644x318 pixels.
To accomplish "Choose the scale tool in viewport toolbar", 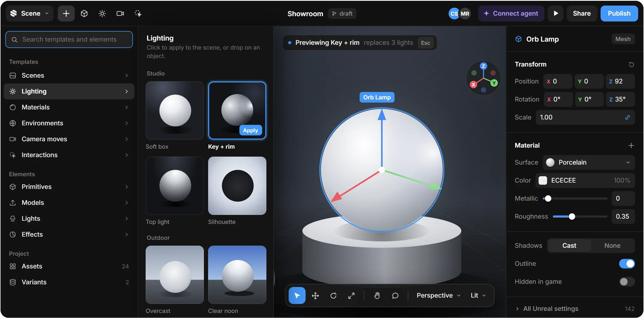I will [x=351, y=295].
